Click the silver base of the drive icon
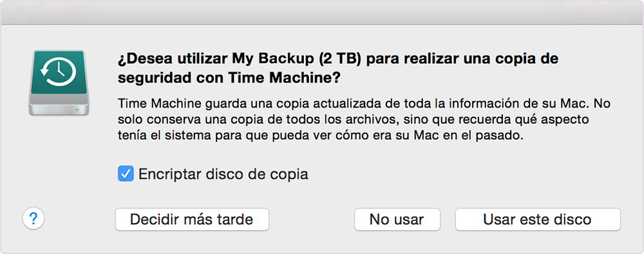This screenshot has height=254, width=644. pyautogui.click(x=59, y=105)
